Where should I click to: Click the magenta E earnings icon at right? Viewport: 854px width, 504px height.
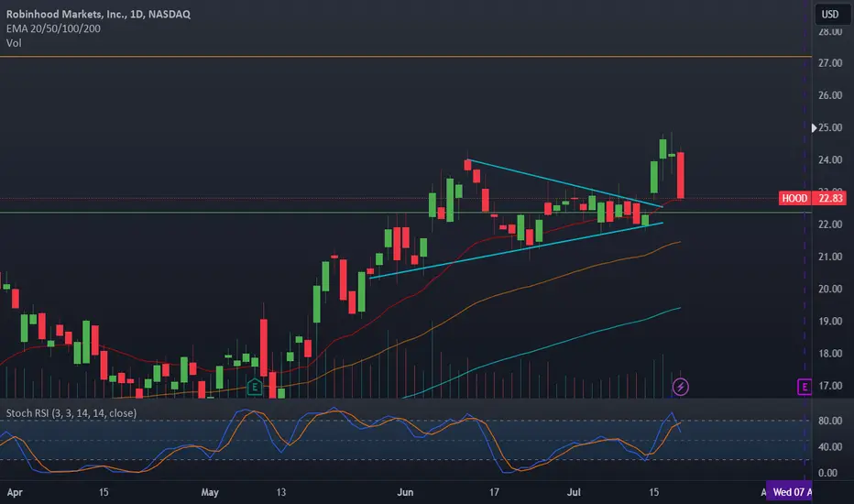click(805, 387)
